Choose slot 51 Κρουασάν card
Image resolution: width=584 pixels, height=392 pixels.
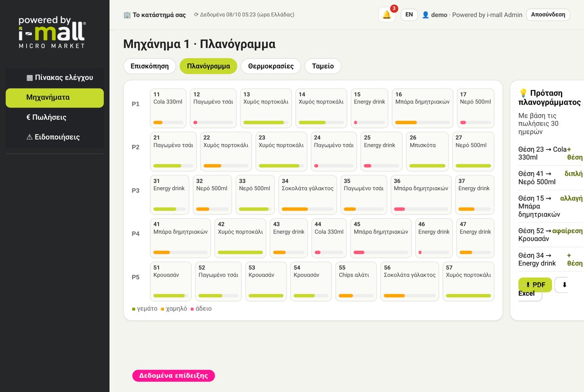pos(171,282)
